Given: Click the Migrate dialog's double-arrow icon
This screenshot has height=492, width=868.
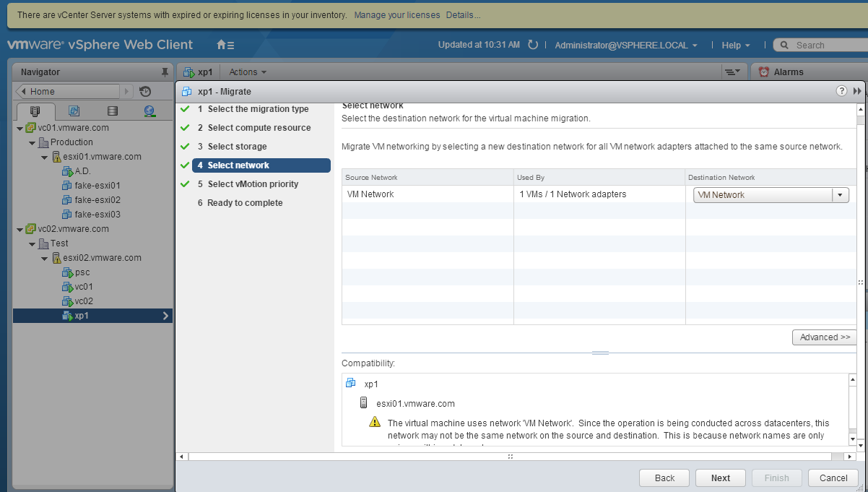Looking at the screenshot, I should click(857, 91).
